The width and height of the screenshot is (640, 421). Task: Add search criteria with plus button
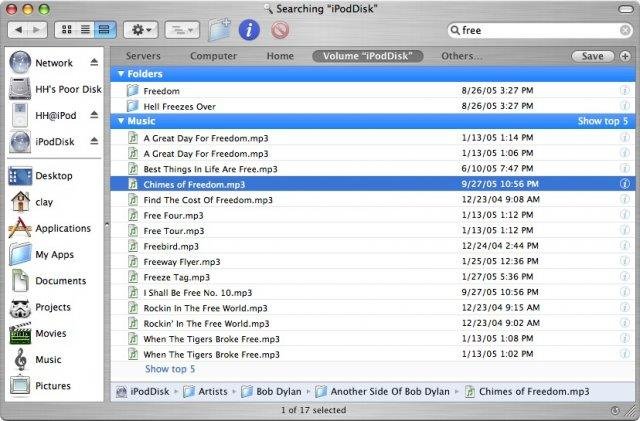(x=625, y=56)
